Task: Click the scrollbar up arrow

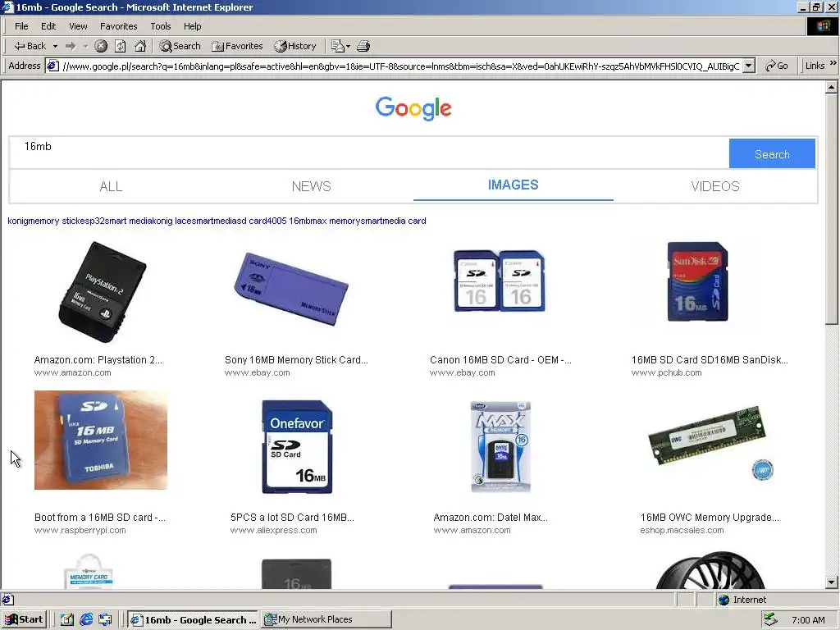Action: [832, 87]
